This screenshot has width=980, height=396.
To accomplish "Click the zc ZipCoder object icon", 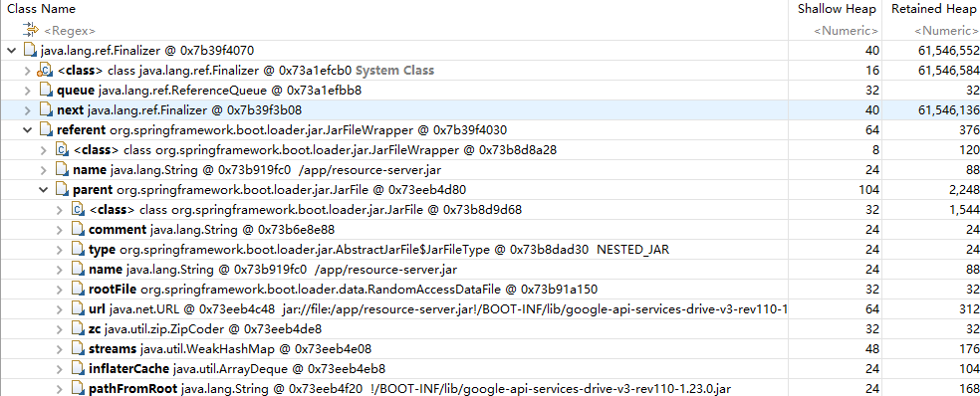I will click(x=78, y=328).
